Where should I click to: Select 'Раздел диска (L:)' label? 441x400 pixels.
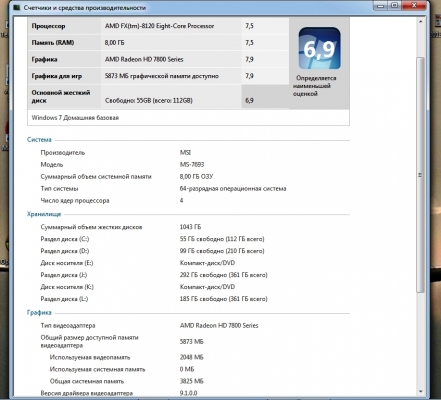pyautogui.click(x=64, y=299)
